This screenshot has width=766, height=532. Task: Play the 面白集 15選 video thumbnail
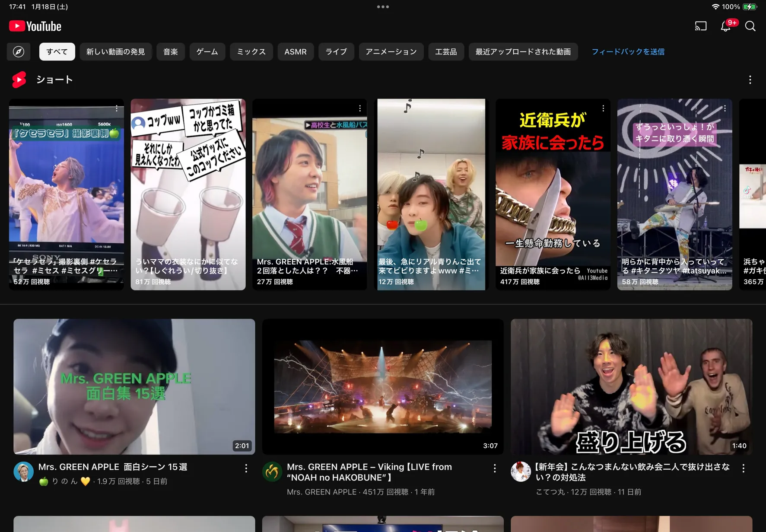click(x=134, y=387)
